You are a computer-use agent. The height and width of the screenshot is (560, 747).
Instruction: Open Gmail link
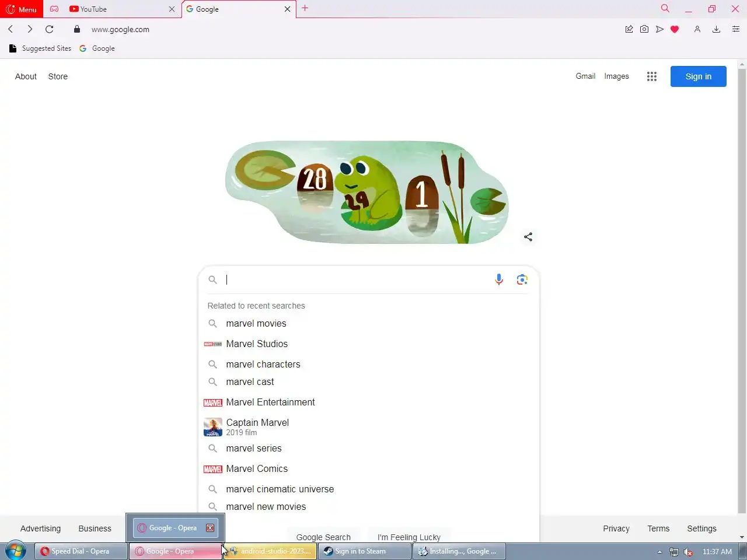pyautogui.click(x=585, y=76)
